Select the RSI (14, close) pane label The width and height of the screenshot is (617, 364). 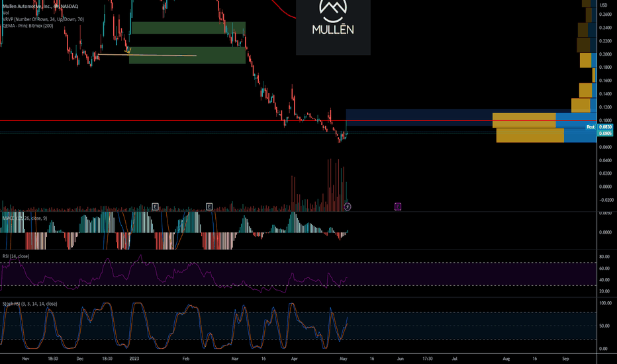[16, 256]
